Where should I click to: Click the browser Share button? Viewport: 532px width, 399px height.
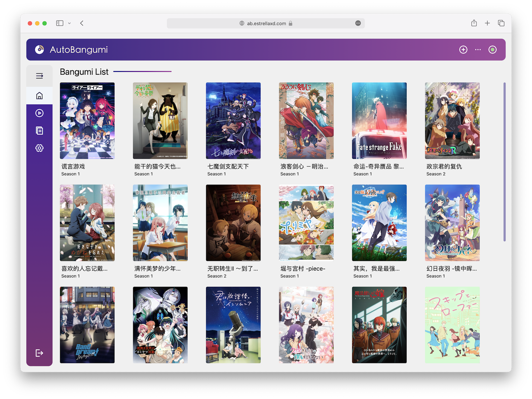474,23
